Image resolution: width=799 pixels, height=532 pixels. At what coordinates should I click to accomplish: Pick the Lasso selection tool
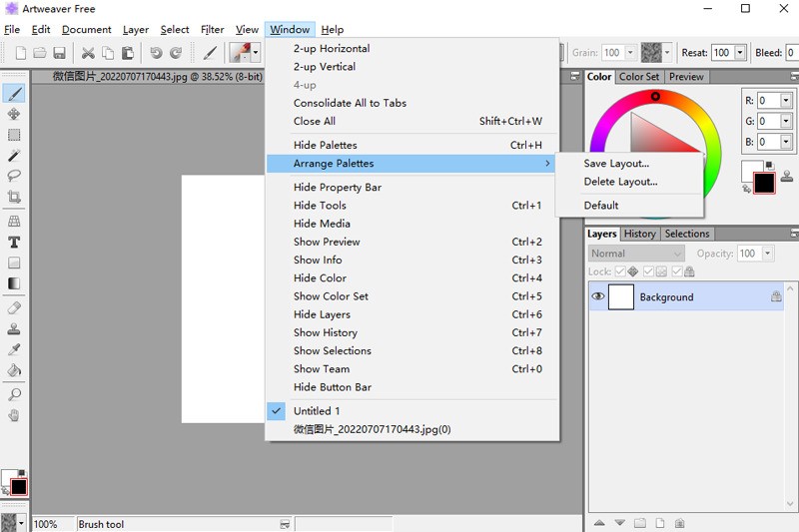click(x=14, y=176)
